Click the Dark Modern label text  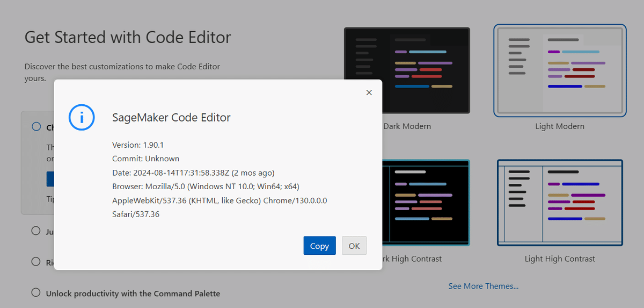coord(407,126)
